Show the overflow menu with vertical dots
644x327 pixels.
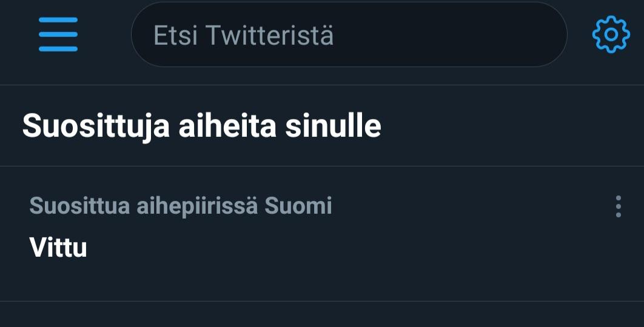(618, 206)
